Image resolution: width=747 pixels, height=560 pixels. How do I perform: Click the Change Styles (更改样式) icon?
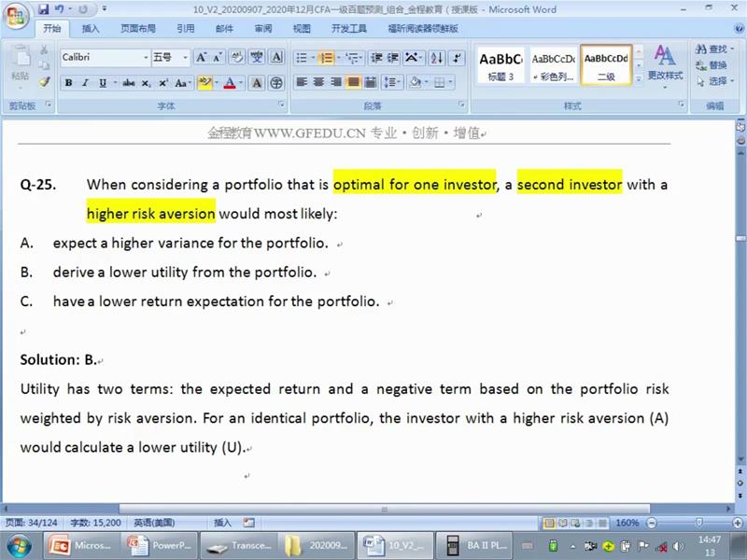665,62
